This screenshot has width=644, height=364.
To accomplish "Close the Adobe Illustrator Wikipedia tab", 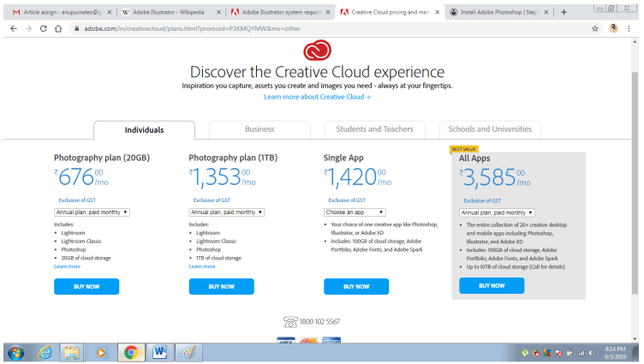I will pyautogui.click(x=218, y=12).
